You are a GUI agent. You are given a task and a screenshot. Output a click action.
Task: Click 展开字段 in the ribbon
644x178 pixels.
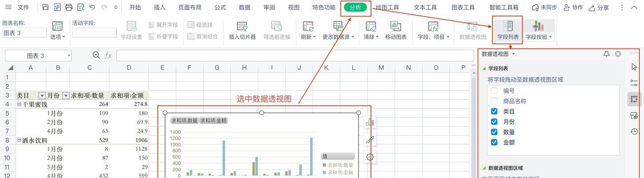pyautogui.click(x=163, y=25)
